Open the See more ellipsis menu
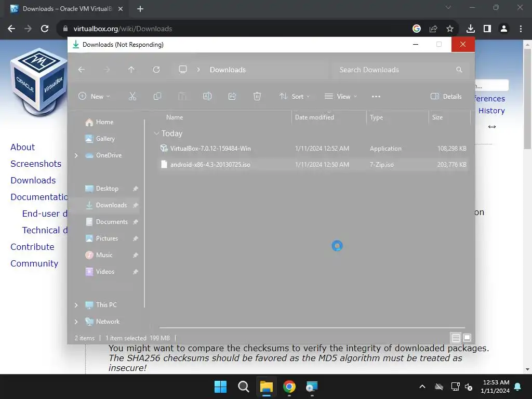 376,96
